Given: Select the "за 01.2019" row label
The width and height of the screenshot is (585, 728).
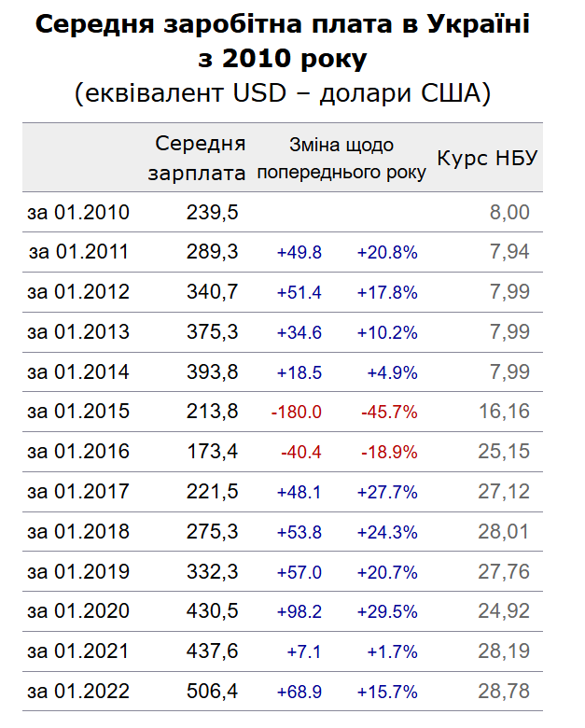Looking at the screenshot, I should coord(78,572).
